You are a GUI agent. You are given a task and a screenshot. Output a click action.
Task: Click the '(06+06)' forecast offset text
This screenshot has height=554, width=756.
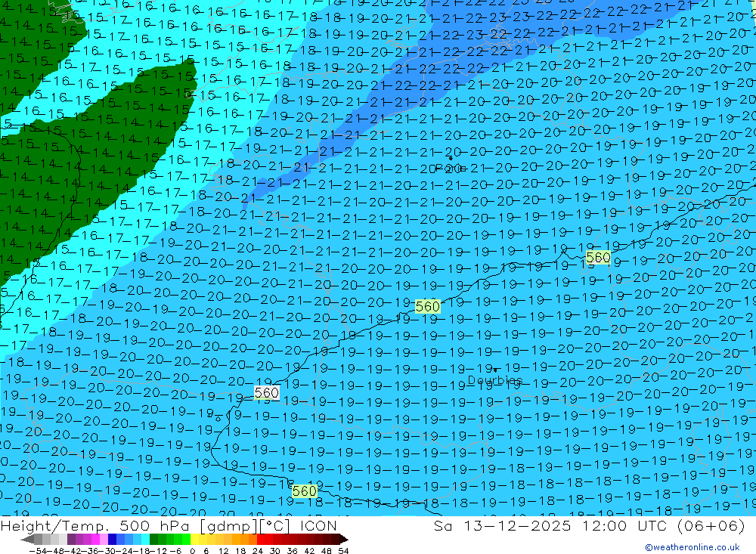point(711,525)
